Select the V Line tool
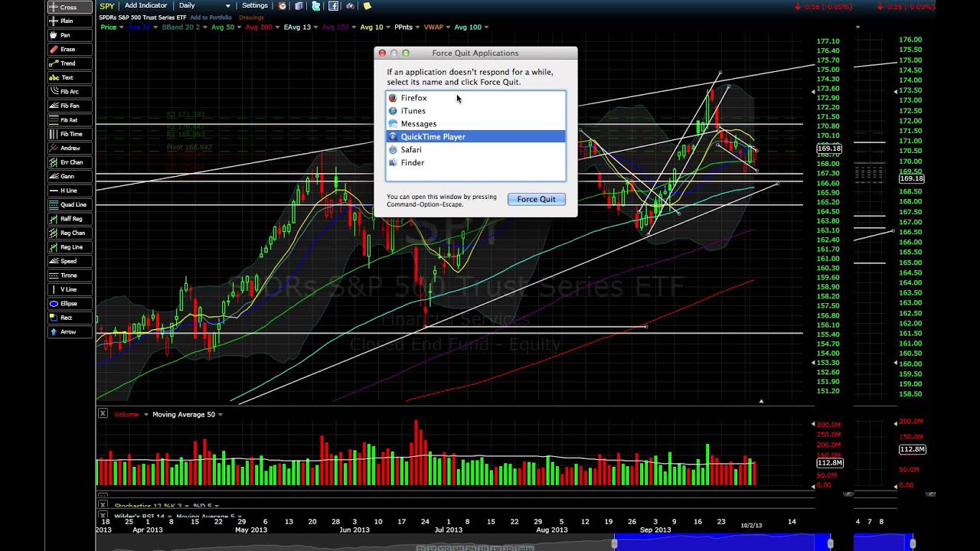980x551 pixels. (69, 289)
